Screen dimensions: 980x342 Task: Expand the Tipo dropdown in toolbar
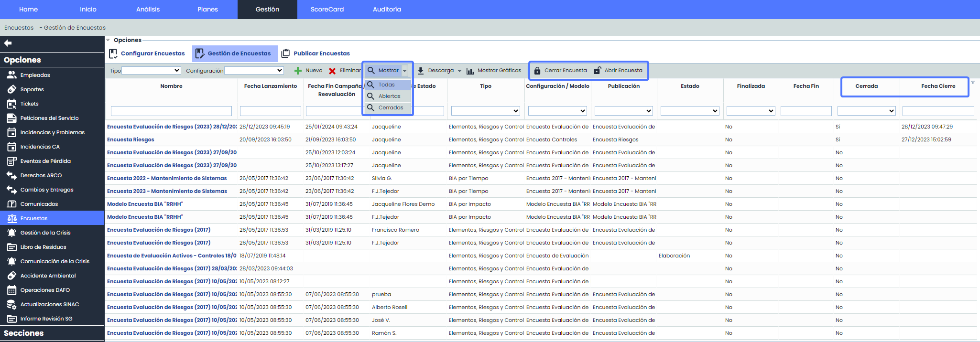tap(151, 71)
